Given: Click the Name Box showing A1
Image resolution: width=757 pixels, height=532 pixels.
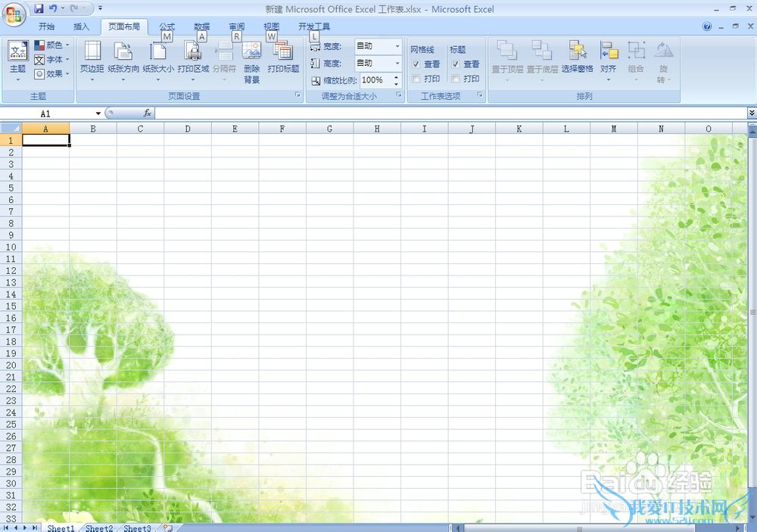Looking at the screenshot, I should tap(46, 114).
